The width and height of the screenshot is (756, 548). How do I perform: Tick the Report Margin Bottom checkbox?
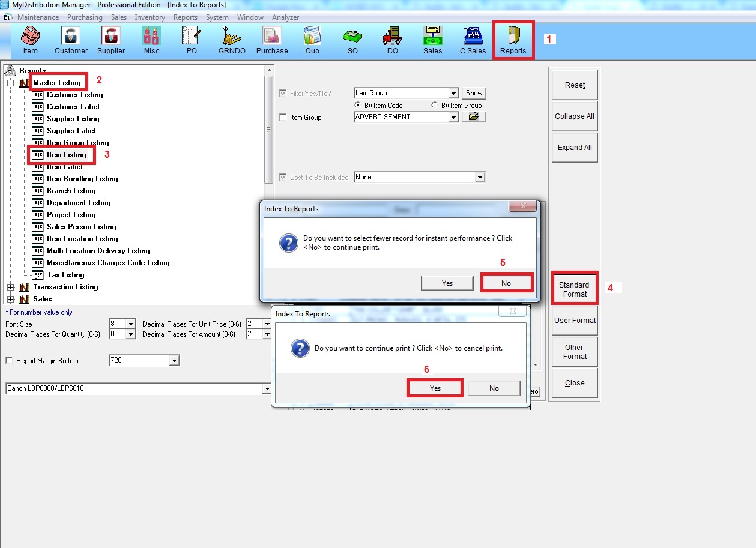click(x=9, y=361)
